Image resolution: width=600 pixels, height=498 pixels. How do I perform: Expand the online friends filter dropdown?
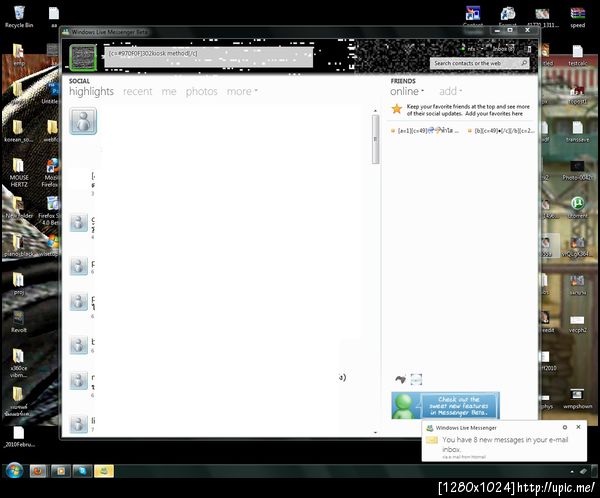407,91
